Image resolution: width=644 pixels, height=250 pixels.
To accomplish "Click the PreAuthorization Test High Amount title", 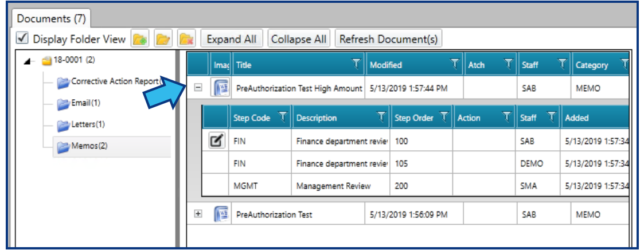I will [x=299, y=88].
